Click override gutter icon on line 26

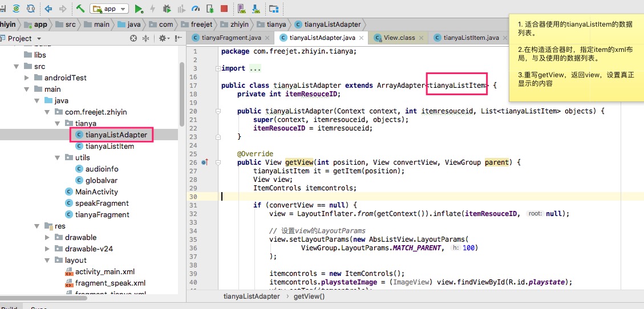tap(206, 162)
